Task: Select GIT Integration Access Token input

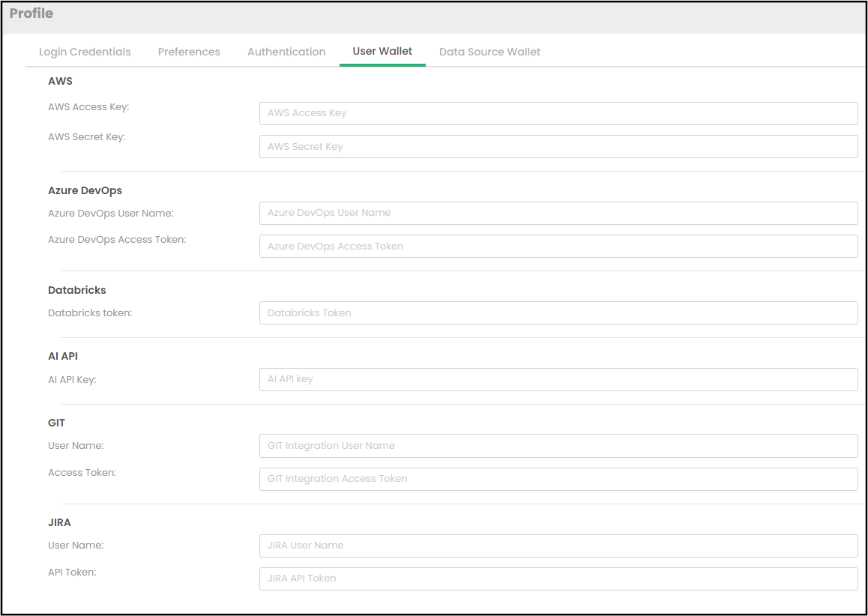Action: [x=558, y=479]
